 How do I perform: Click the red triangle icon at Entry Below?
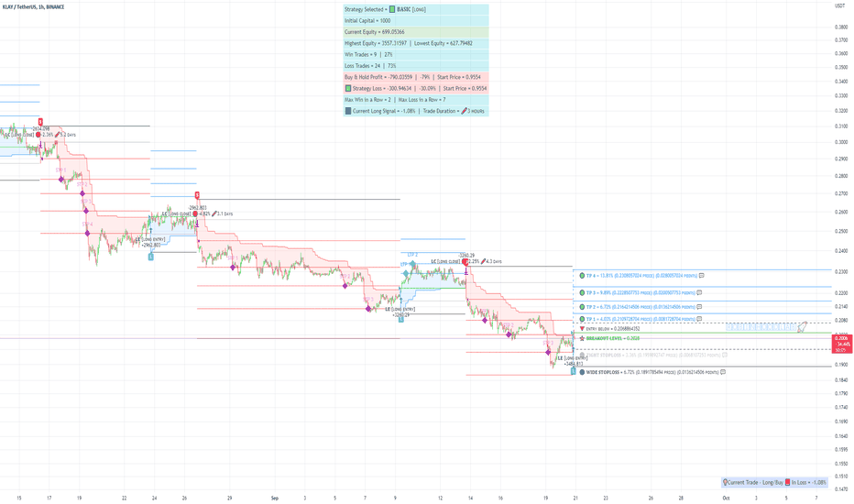(582, 329)
